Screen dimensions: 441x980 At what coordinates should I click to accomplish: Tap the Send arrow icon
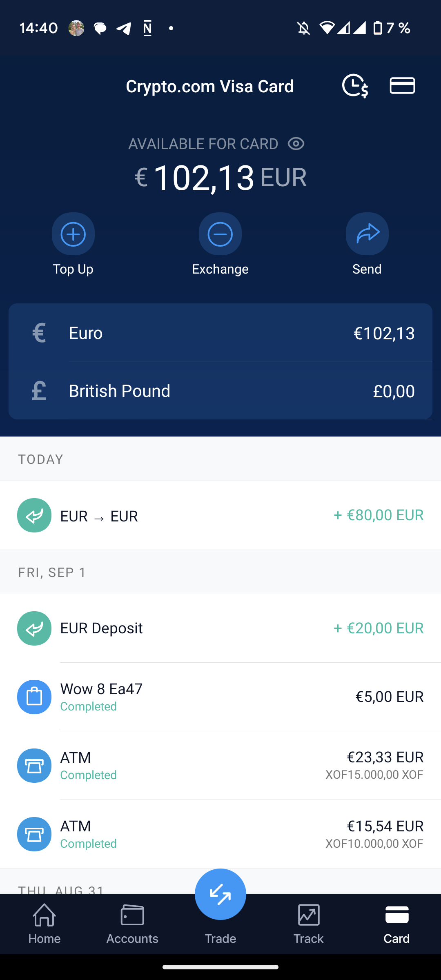pos(367,234)
